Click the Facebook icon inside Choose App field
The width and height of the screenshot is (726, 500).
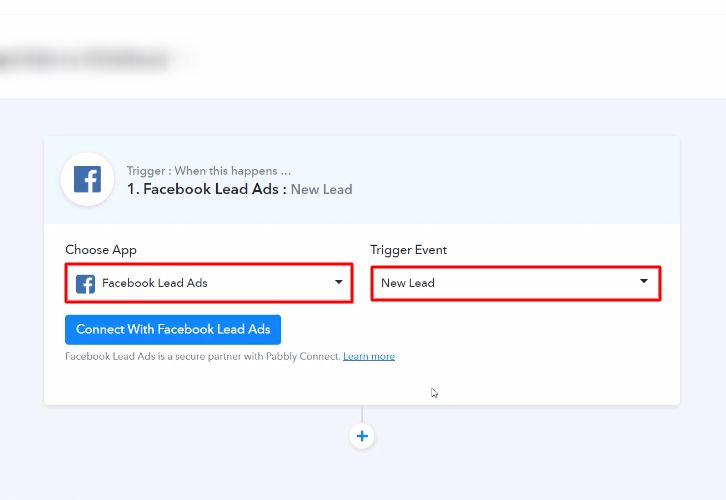pyautogui.click(x=86, y=283)
